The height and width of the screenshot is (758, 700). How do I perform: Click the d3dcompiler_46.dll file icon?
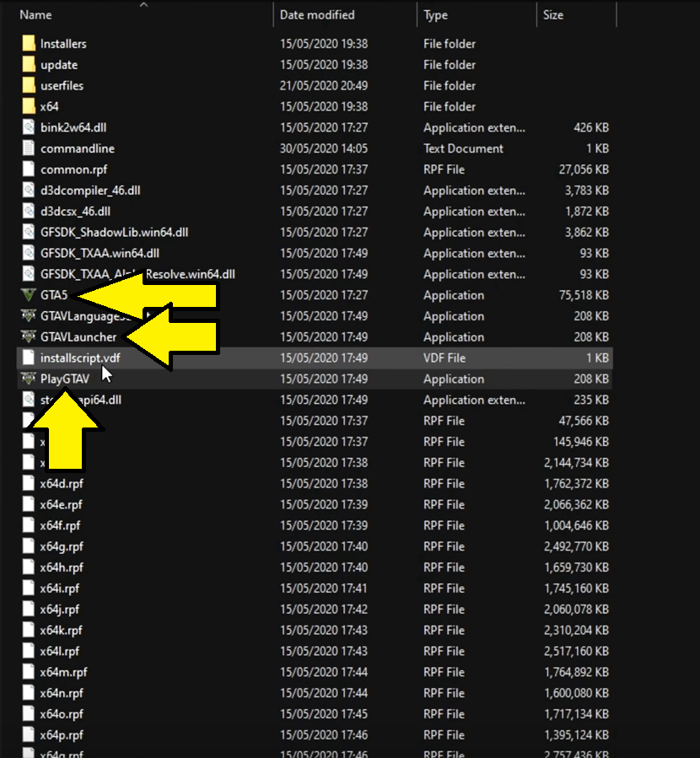(x=29, y=190)
